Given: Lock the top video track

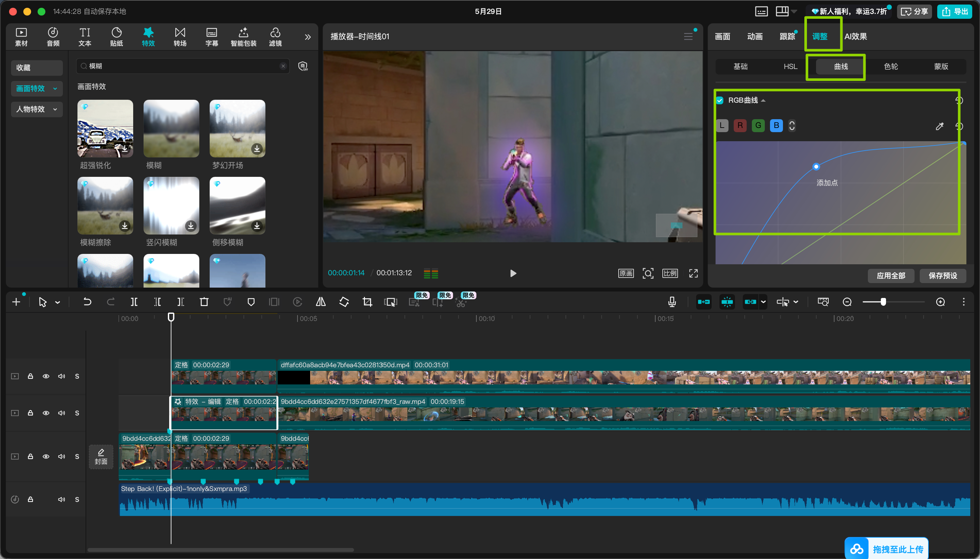Looking at the screenshot, I should coord(30,376).
